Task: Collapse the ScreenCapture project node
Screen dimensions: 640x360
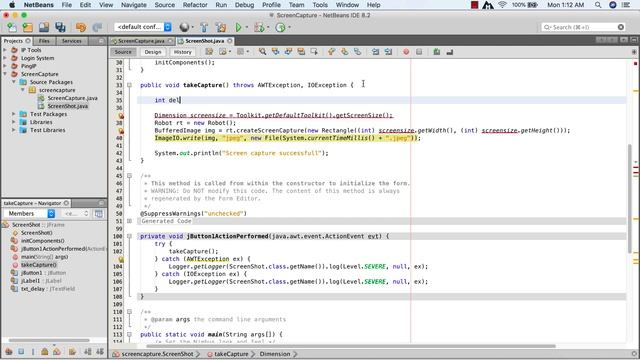Action: [5, 74]
